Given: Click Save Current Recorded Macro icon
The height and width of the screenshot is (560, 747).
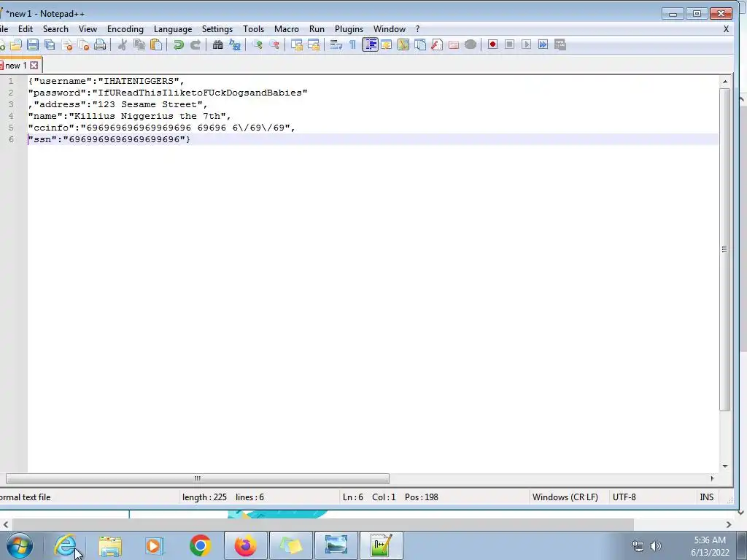Looking at the screenshot, I should [x=560, y=44].
